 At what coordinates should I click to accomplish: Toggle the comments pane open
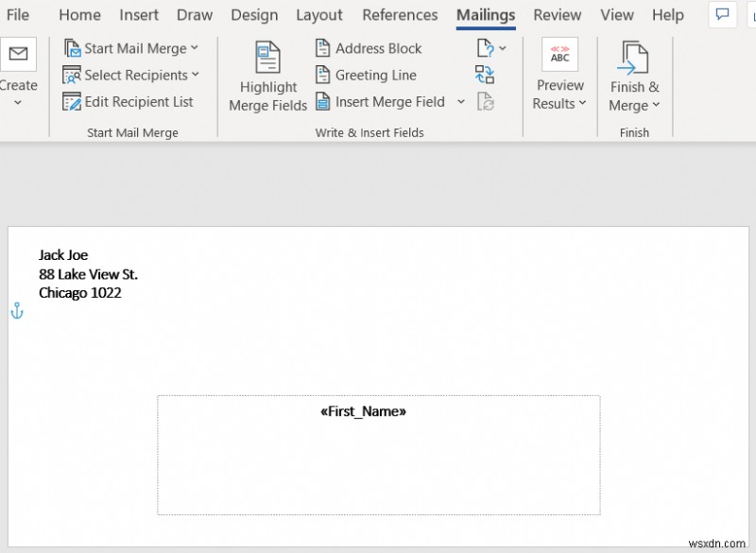coord(722,14)
